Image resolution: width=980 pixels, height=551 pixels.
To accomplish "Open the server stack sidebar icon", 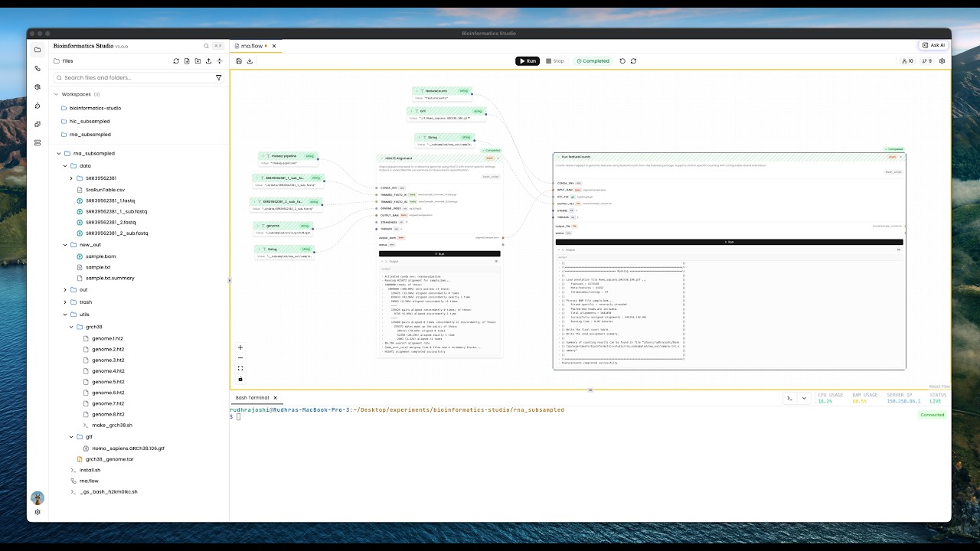I will (x=38, y=143).
